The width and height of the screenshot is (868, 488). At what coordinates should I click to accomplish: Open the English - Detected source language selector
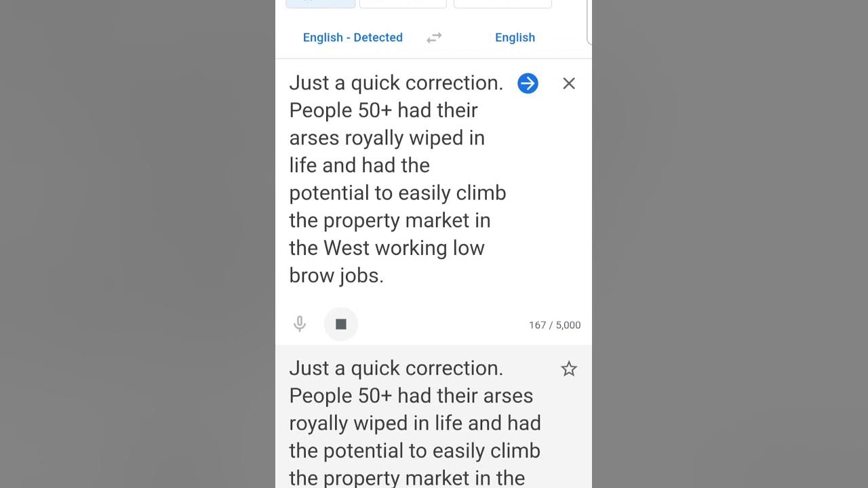(x=353, y=38)
